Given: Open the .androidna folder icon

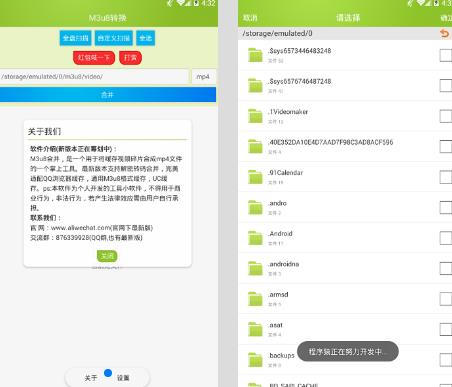Looking at the screenshot, I should point(255,268).
